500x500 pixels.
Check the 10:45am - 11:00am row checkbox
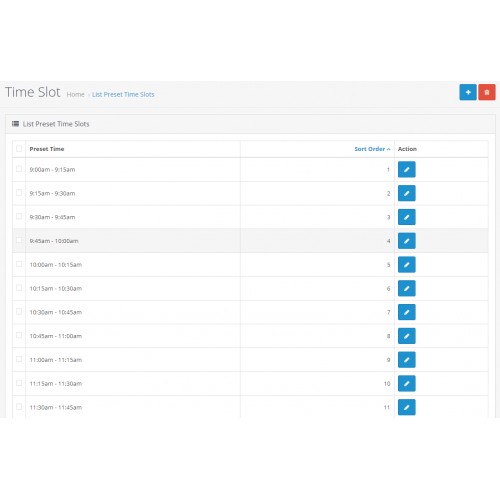19,335
